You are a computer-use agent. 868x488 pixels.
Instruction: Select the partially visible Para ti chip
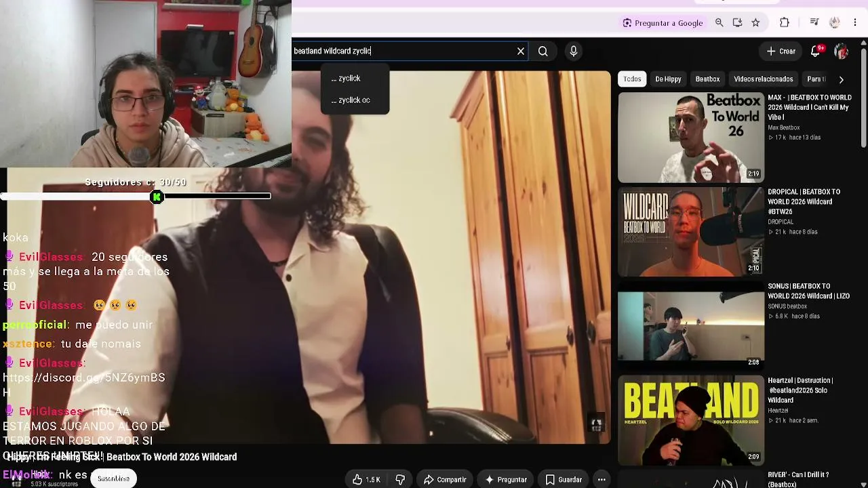click(815, 79)
